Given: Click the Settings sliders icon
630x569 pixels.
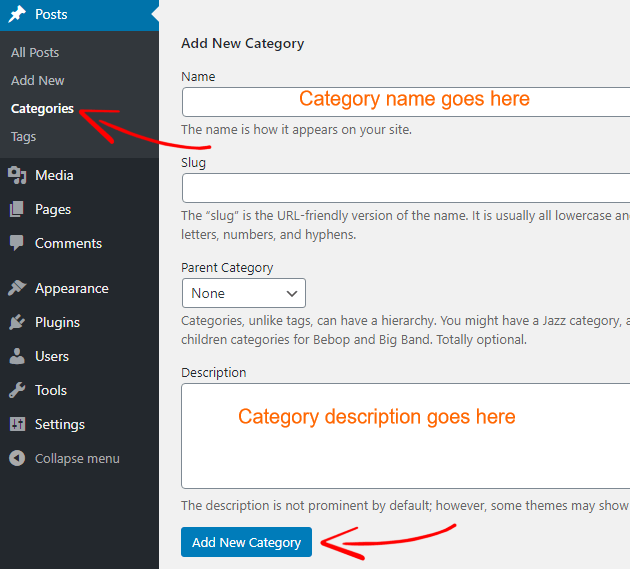Looking at the screenshot, I should (x=17, y=424).
